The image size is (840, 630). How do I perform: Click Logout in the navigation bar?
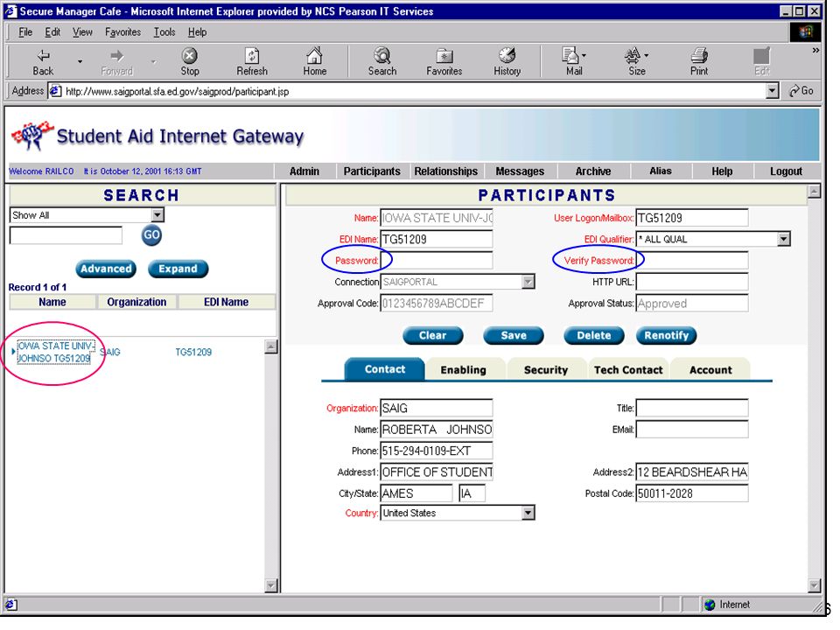click(786, 171)
